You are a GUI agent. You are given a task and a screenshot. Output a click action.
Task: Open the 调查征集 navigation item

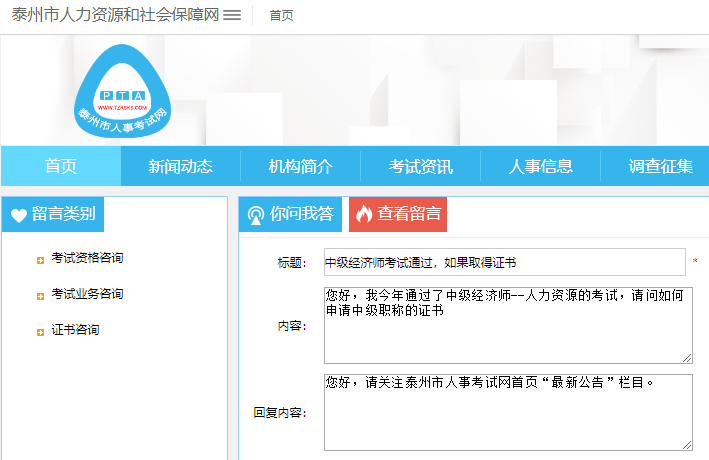point(659,166)
